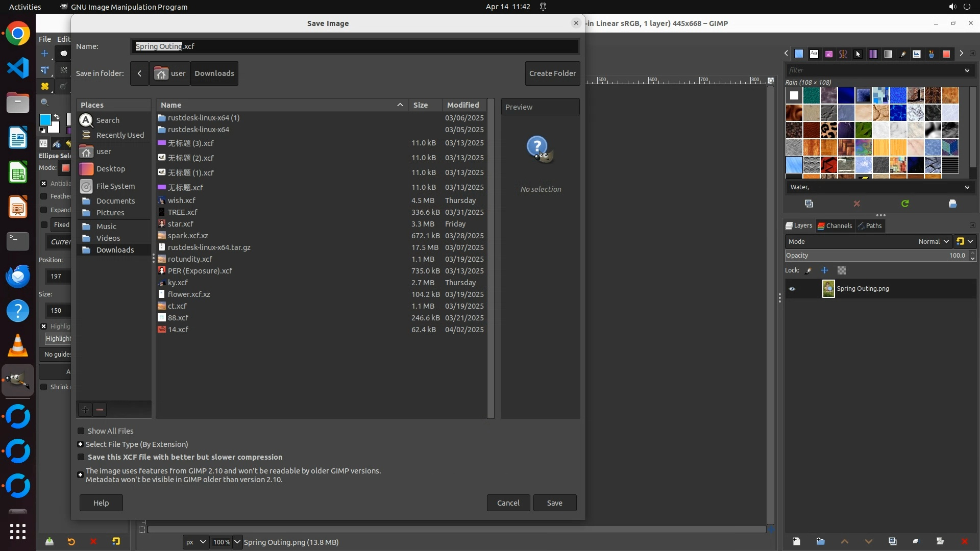Click the duplicate layer icon
Image resolution: width=980 pixels, height=551 pixels.
pos(892,541)
